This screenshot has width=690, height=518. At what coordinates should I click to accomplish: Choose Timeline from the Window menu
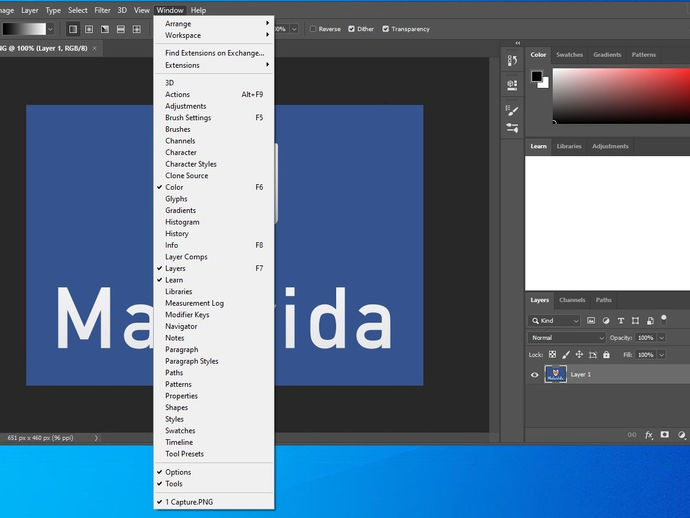tap(214, 442)
